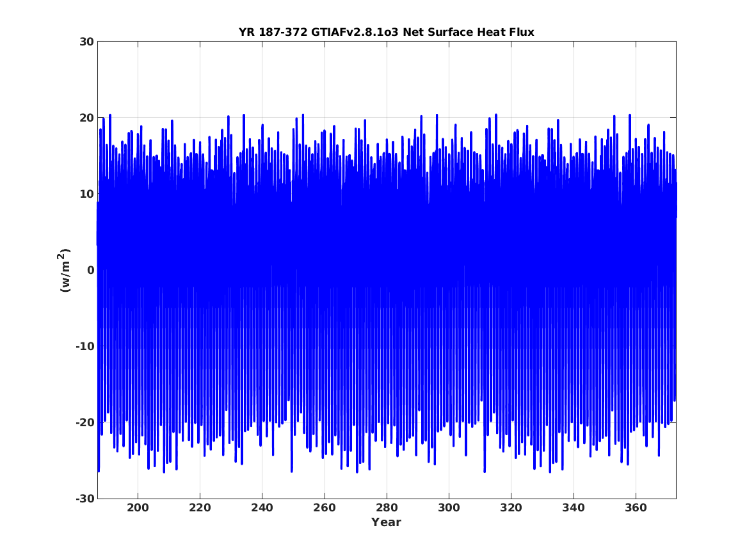Click the y-axis tick label '0'
Screen dimensions: 747x560
point(90,270)
